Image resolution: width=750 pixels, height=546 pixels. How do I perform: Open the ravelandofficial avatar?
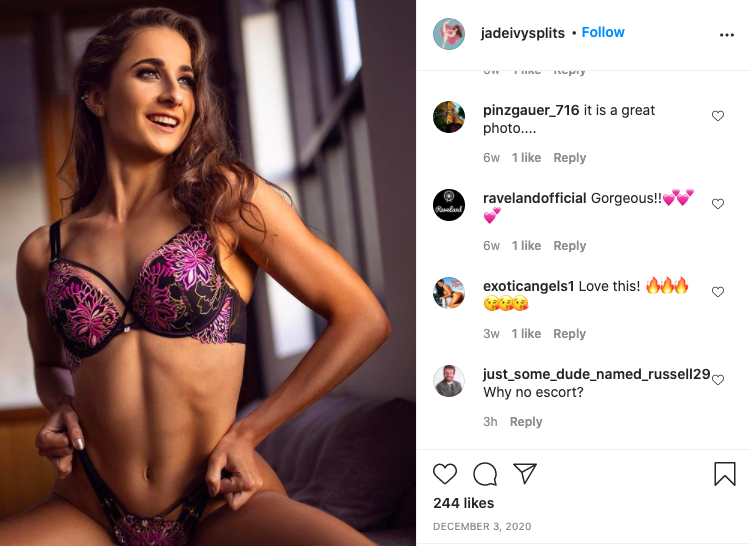point(449,205)
